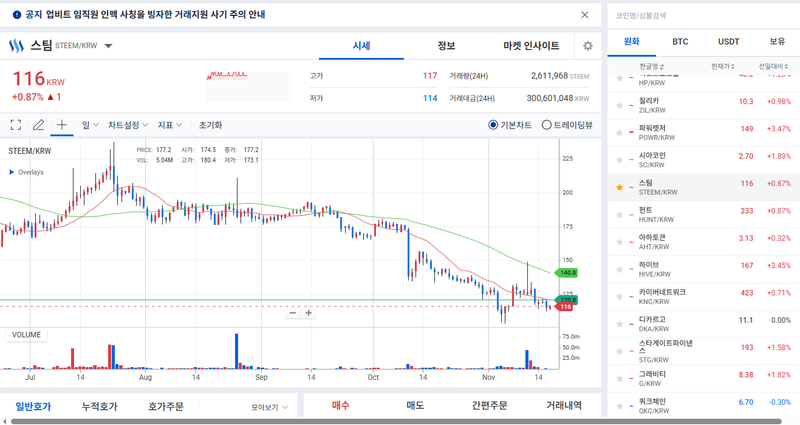Screen dimensions: 800x425
Task: Open chart settings gear icon
Action: click(x=588, y=46)
